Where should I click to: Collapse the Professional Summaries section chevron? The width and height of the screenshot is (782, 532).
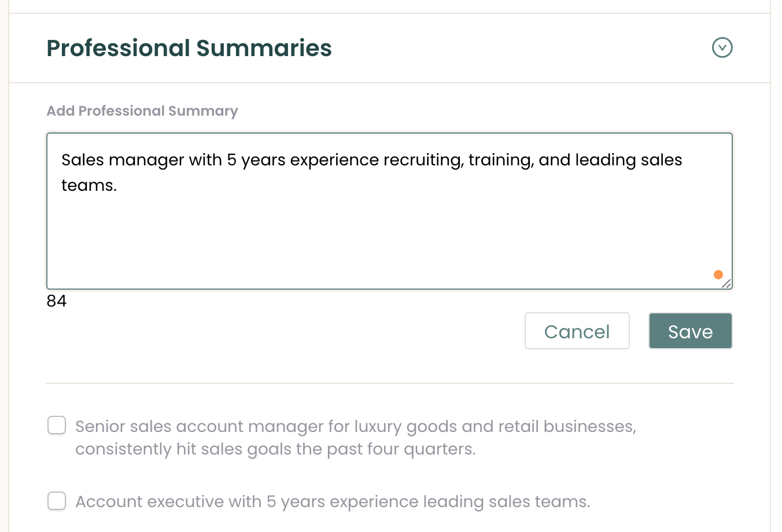722,48
